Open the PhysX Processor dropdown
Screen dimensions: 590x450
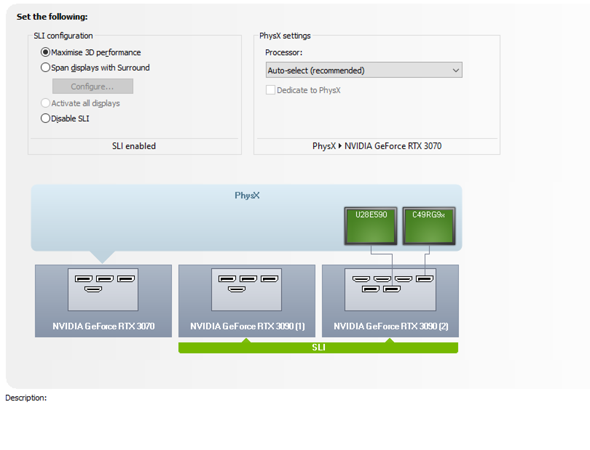[364, 70]
